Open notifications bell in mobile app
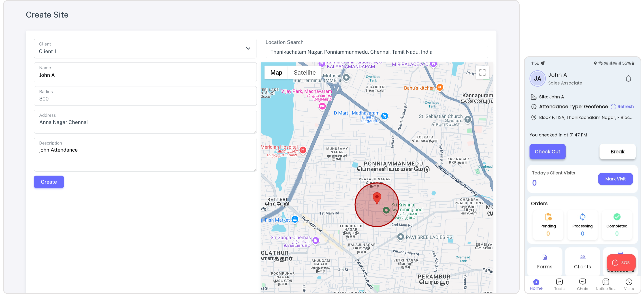The width and height of the screenshot is (644, 294). [628, 79]
